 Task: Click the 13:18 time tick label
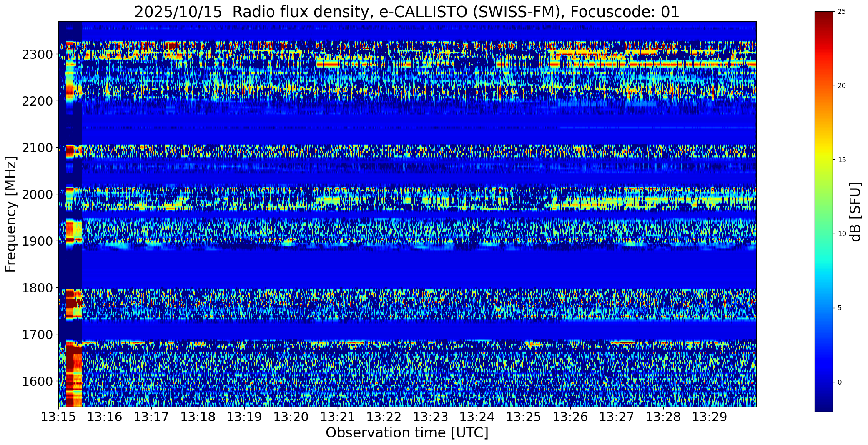[198, 417]
